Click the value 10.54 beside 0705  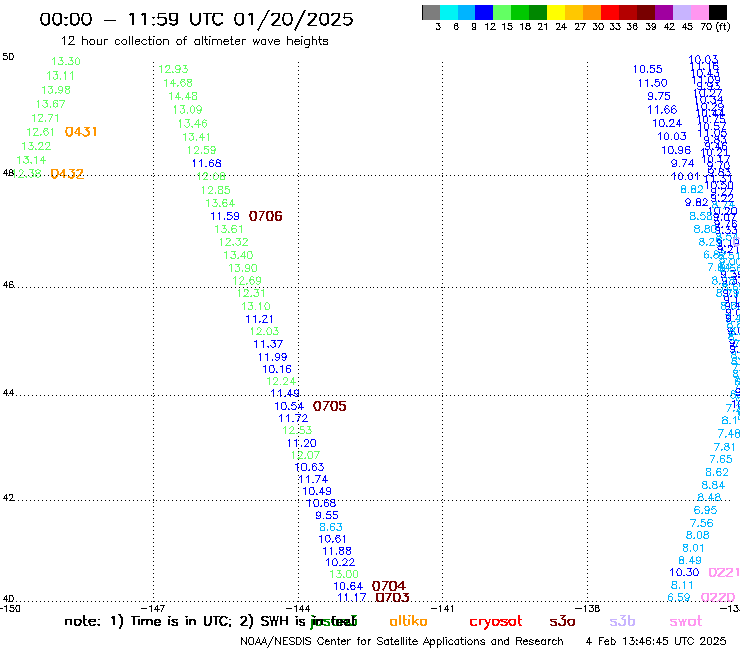[289, 406]
